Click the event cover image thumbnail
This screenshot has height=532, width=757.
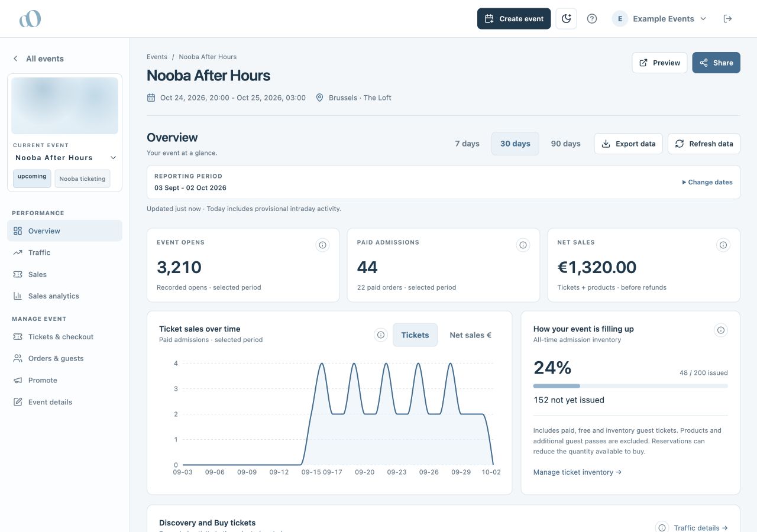[x=65, y=106]
